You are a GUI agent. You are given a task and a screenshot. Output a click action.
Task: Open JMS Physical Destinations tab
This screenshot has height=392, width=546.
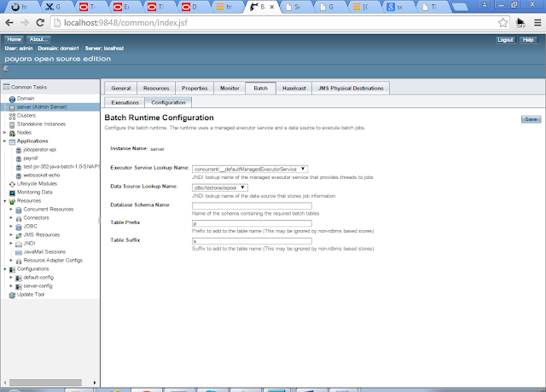click(351, 88)
